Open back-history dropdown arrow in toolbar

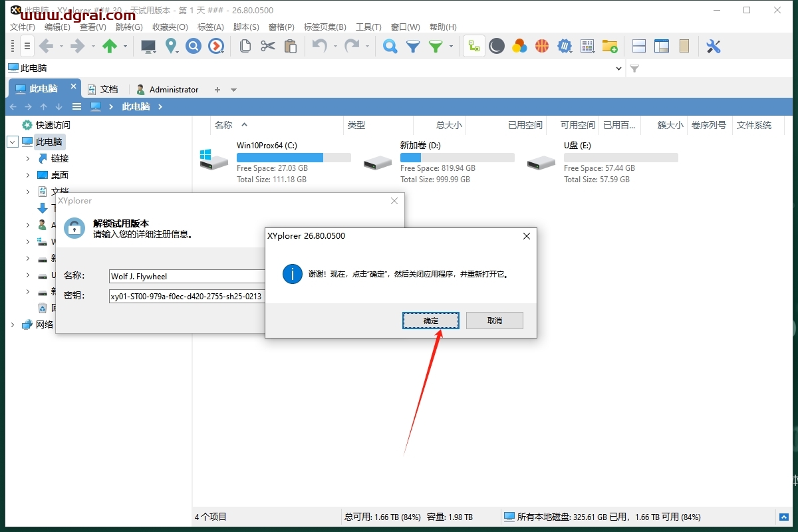[62, 46]
